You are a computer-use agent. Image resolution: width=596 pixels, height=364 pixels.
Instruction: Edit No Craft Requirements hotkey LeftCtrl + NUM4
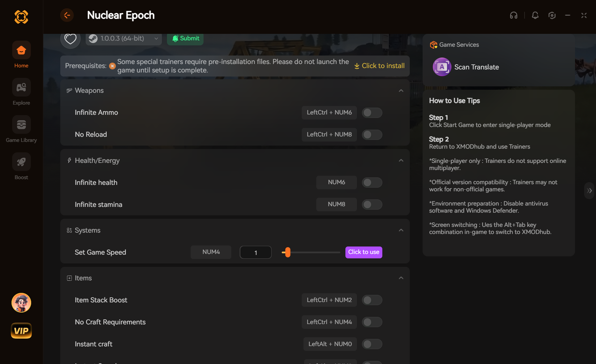tap(329, 322)
